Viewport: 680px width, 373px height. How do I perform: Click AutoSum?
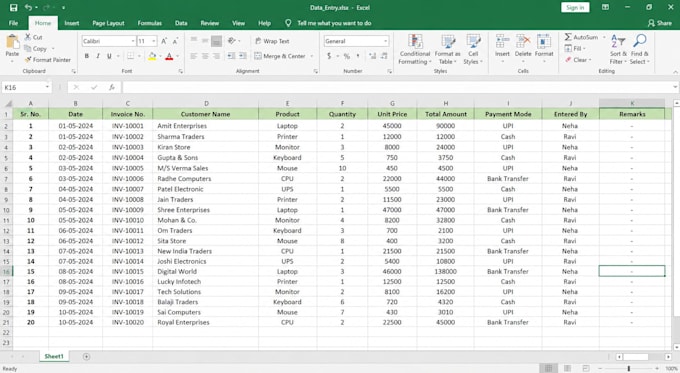(x=582, y=37)
